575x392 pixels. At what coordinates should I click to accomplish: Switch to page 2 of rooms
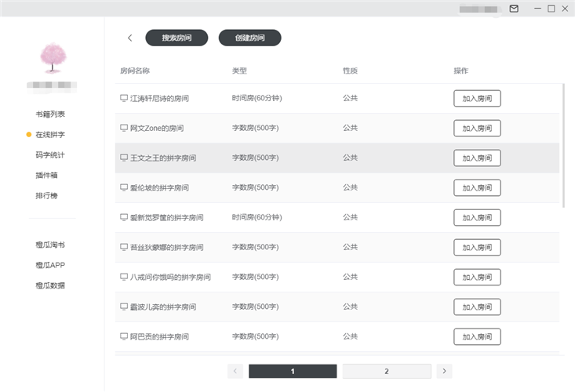[x=386, y=371]
